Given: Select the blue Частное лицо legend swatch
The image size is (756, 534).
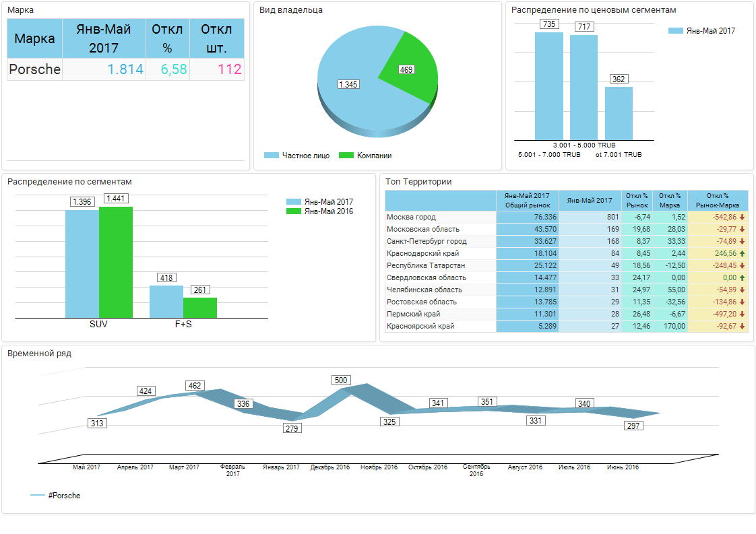Looking at the screenshot, I should [x=271, y=156].
